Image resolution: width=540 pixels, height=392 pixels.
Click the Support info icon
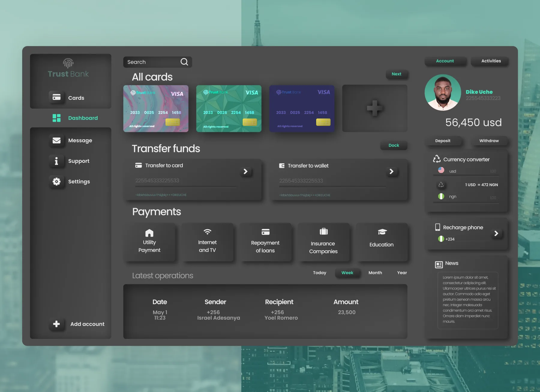[56, 161]
